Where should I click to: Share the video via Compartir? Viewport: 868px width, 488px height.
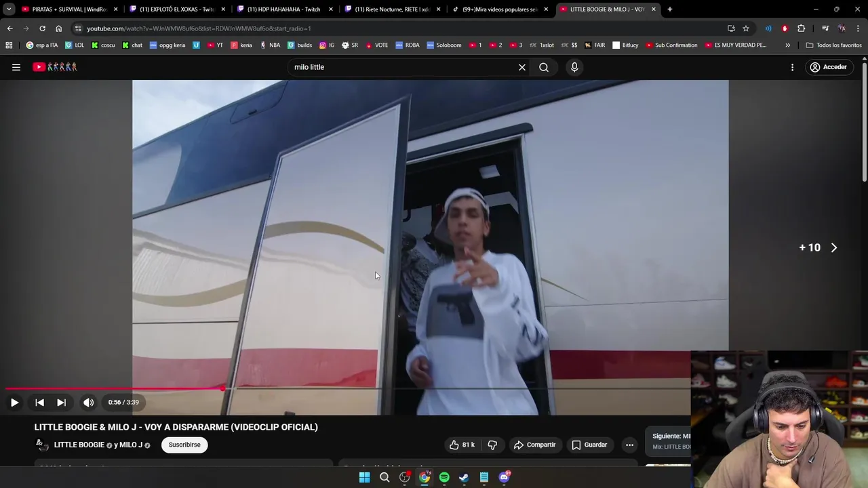[534, 445]
